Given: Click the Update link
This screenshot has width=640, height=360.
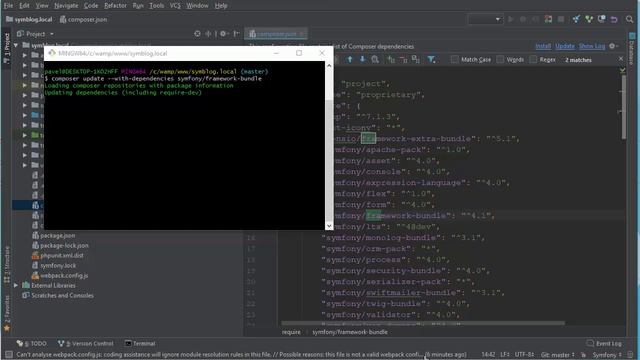Looking at the screenshot, I should (x=565, y=46).
